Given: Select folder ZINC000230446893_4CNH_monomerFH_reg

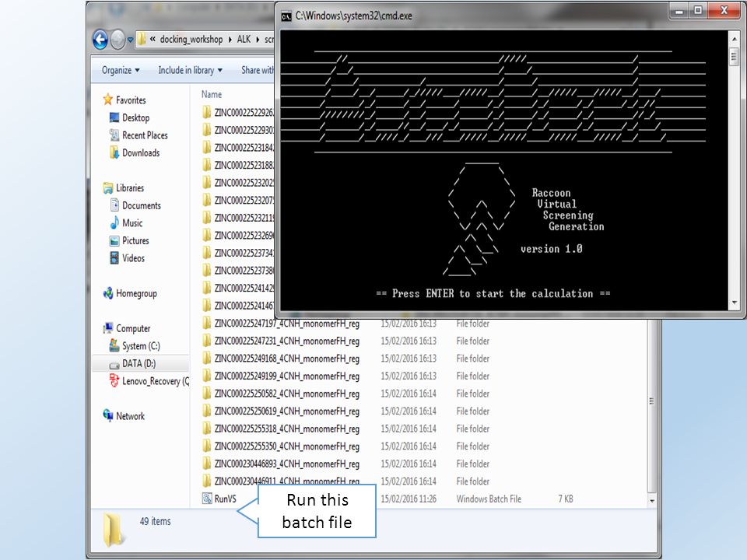Looking at the screenshot, I should (287, 464).
